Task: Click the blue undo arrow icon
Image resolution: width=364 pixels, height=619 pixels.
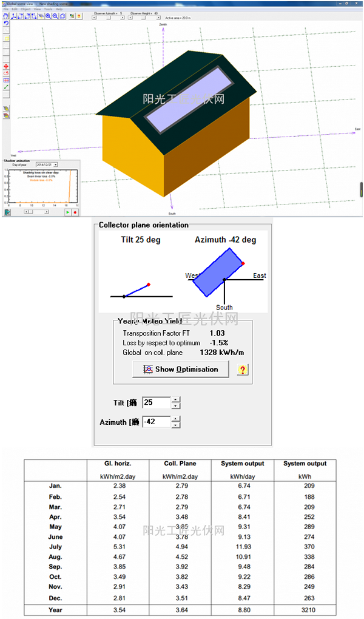Action: click(6, 23)
